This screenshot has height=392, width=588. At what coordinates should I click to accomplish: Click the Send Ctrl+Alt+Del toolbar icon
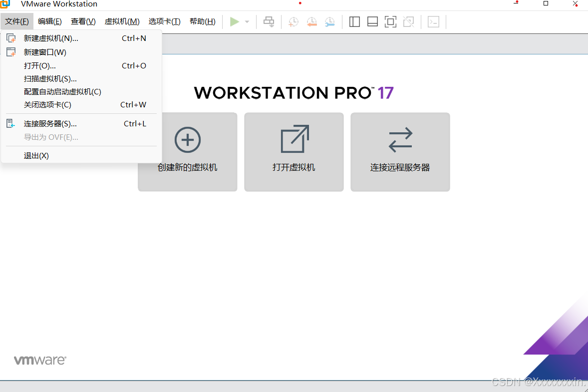[269, 22]
